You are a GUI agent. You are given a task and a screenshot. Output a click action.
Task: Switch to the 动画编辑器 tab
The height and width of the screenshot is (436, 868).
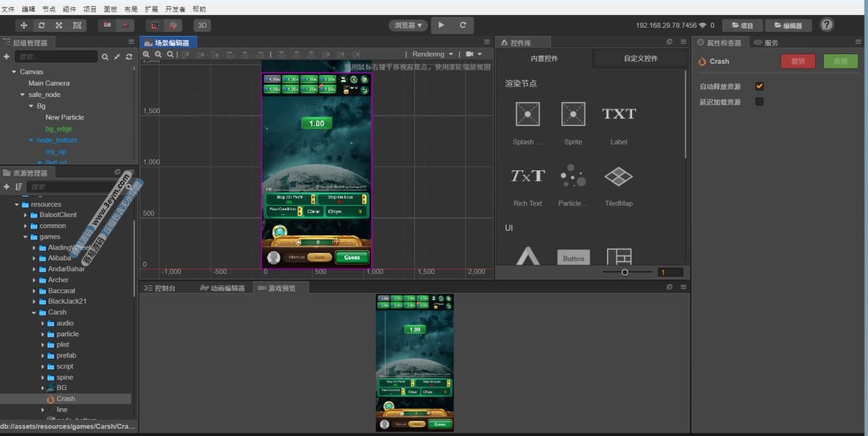[x=222, y=288]
